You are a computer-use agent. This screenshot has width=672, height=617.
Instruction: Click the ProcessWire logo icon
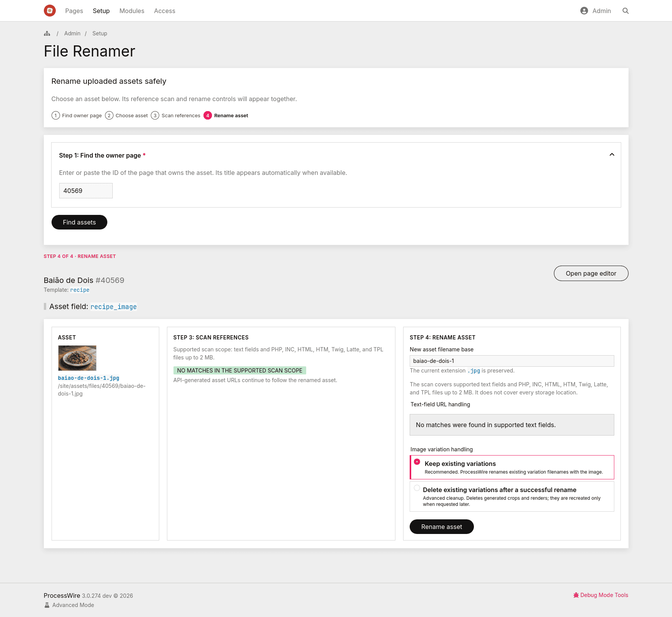pyautogui.click(x=50, y=11)
